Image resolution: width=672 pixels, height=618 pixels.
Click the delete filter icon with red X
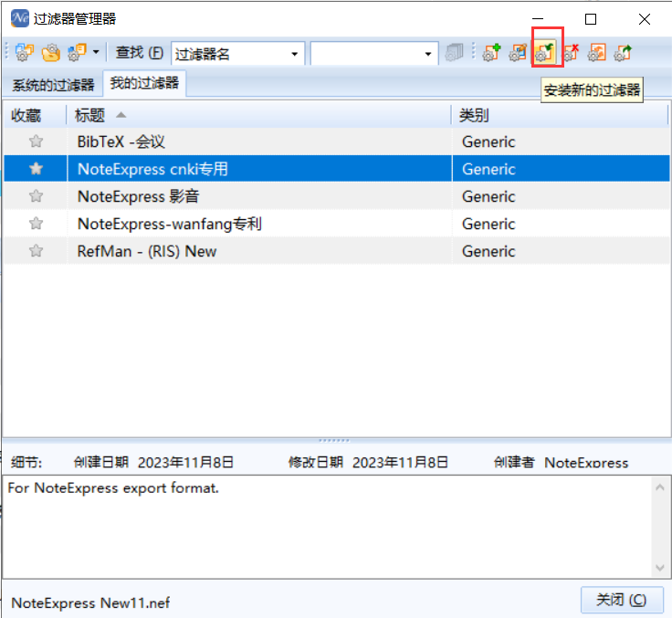point(571,52)
